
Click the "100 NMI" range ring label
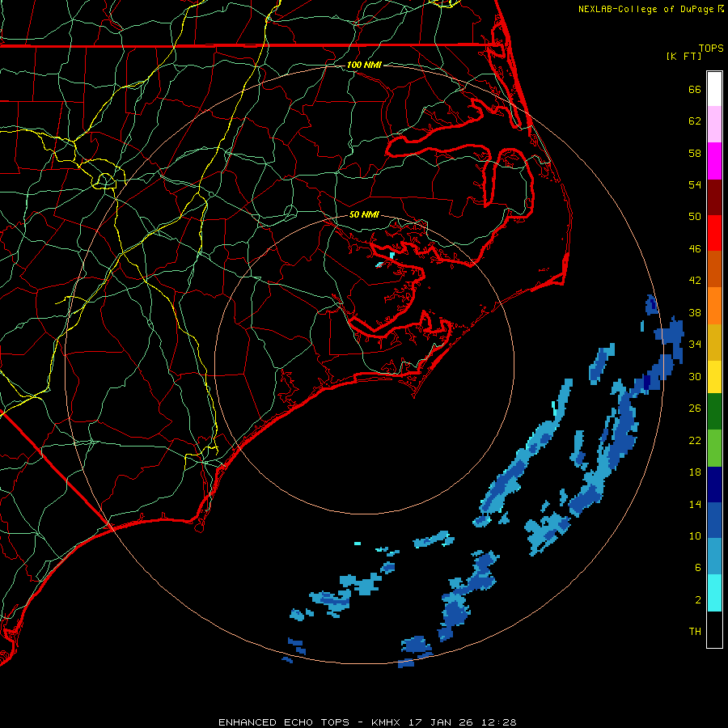364,65
